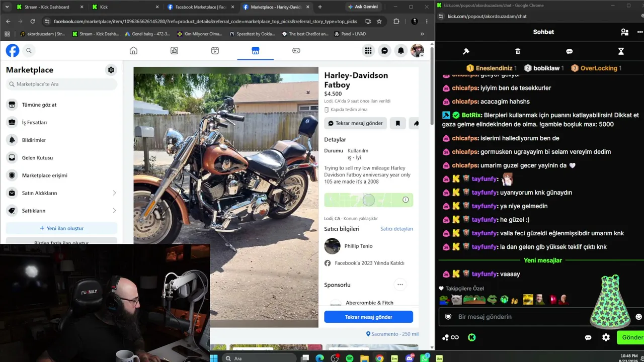
Task: Click the map info icon
Action: [x=406, y=200]
